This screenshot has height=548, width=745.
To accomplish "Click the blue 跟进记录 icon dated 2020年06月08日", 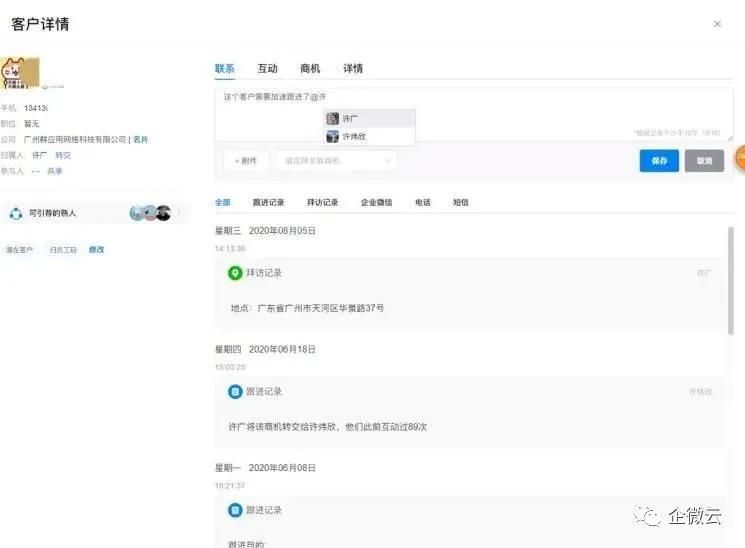I will 235,510.
